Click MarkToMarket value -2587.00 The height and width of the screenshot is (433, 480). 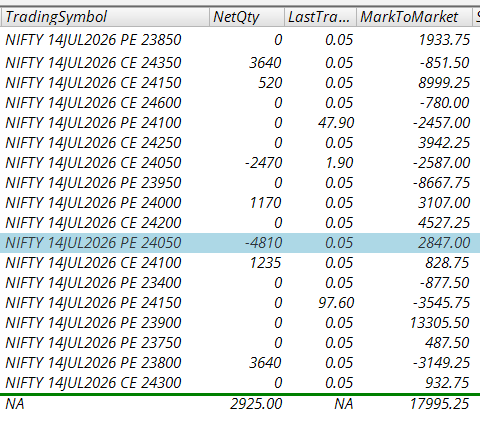(441, 163)
